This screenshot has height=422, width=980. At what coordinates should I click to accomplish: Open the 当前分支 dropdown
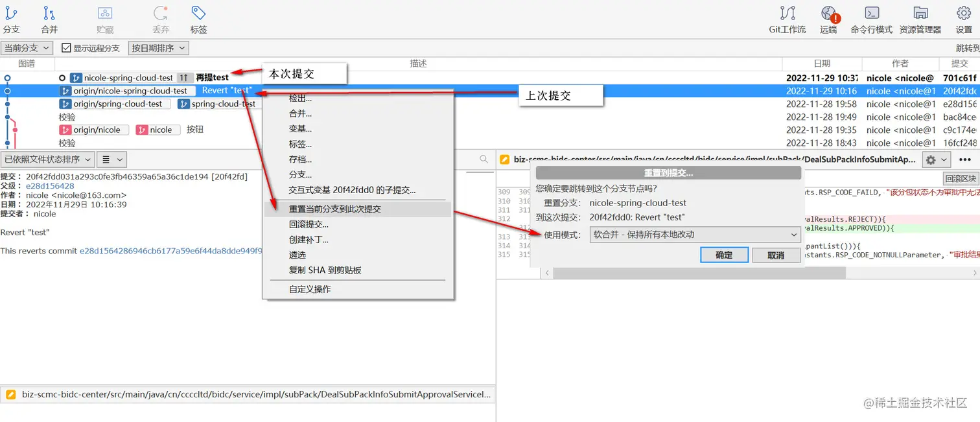(x=28, y=48)
